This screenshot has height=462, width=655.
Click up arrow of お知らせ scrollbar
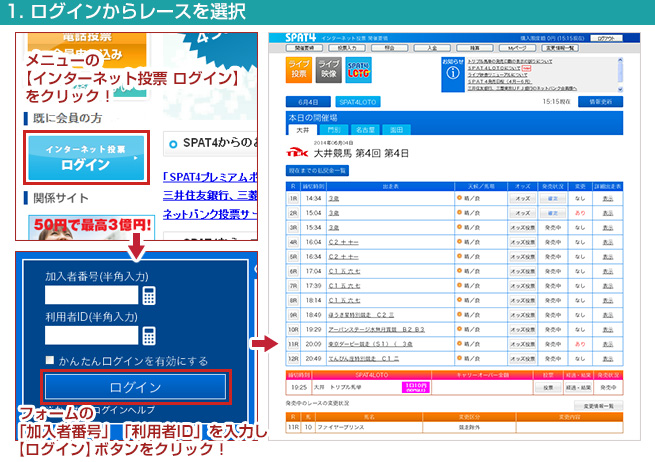pos(620,60)
